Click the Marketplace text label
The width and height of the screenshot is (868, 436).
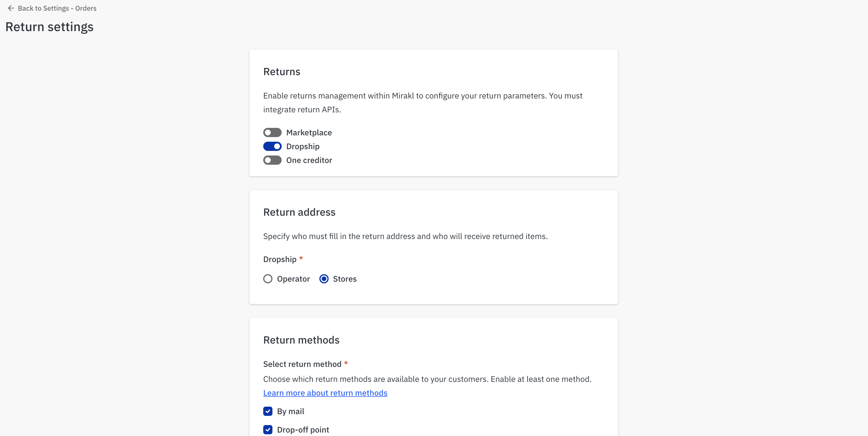pos(309,132)
